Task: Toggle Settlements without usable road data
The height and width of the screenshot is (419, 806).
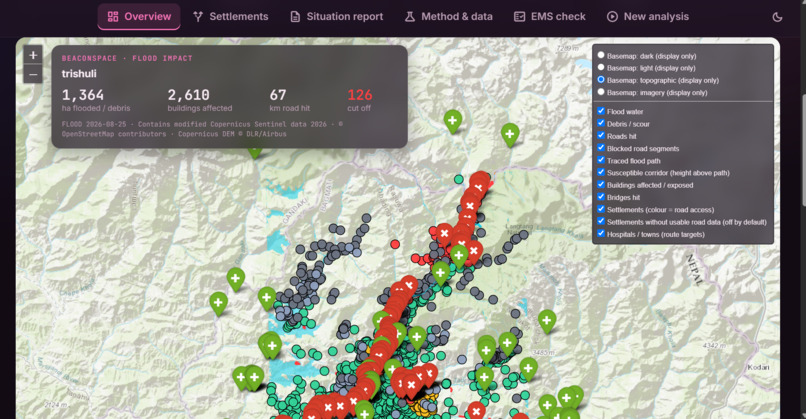Action: (600, 222)
